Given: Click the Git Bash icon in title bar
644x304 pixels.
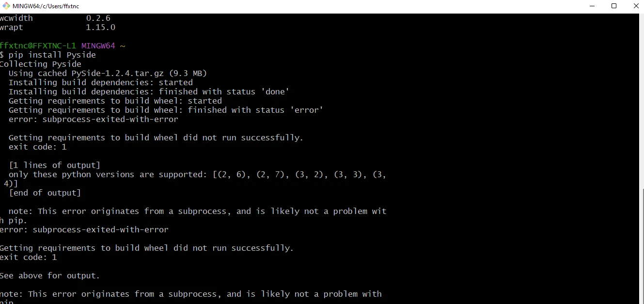Looking at the screenshot, I should coord(7,6).
